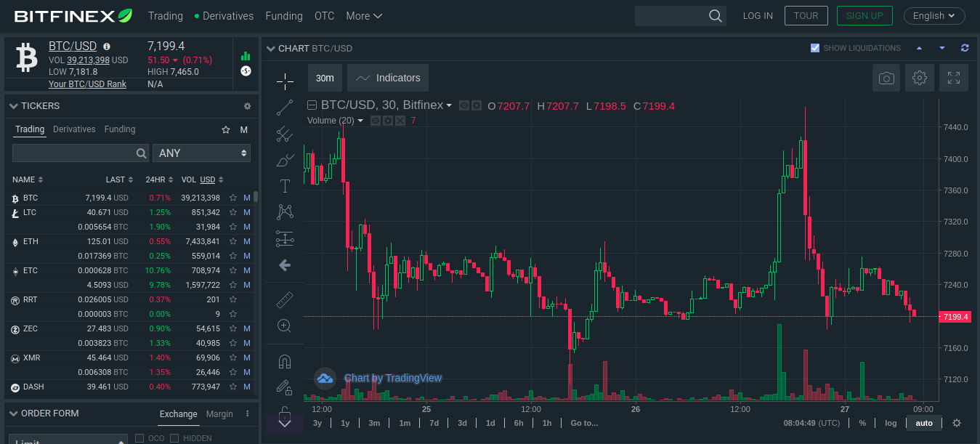Switch to Margin tab in Order Form
This screenshot has width=980, height=444.
click(x=219, y=414)
